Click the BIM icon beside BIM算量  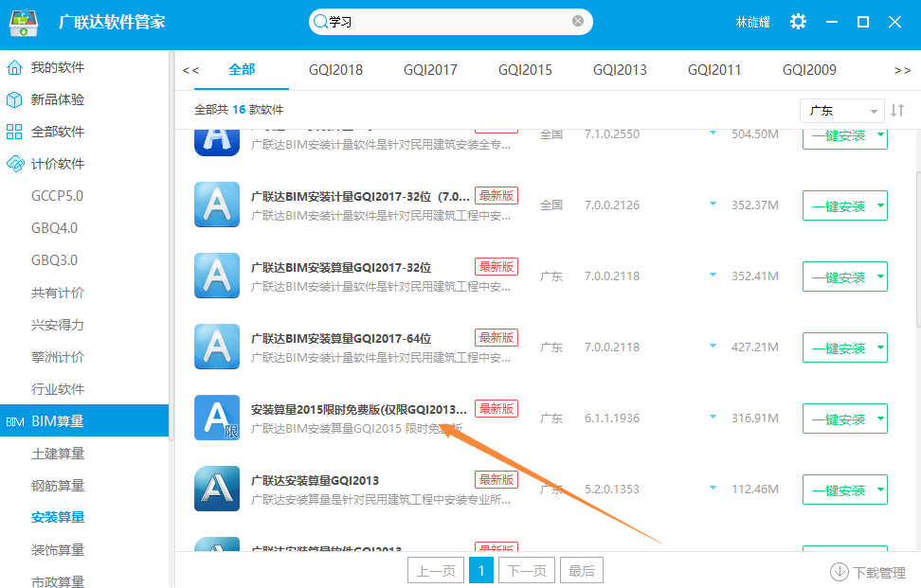(14, 422)
